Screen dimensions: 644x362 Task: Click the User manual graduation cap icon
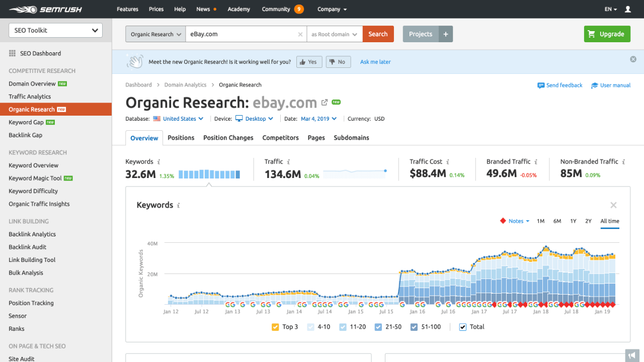click(595, 85)
